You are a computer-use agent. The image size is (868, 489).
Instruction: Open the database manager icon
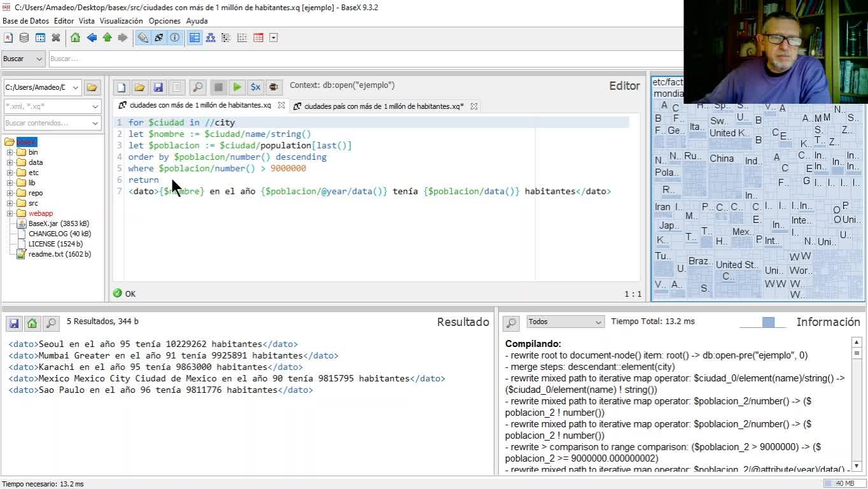pyautogui.click(x=24, y=38)
